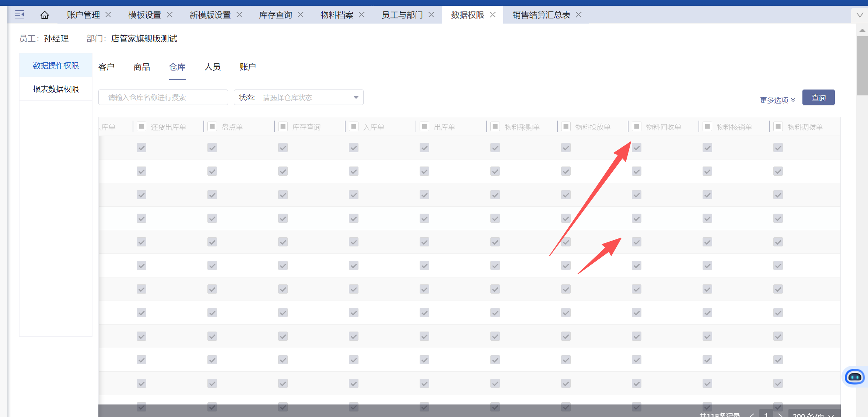Toggle the 物料回收单 column header checkbox
Screen dimensions: 868x417
[636, 127]
